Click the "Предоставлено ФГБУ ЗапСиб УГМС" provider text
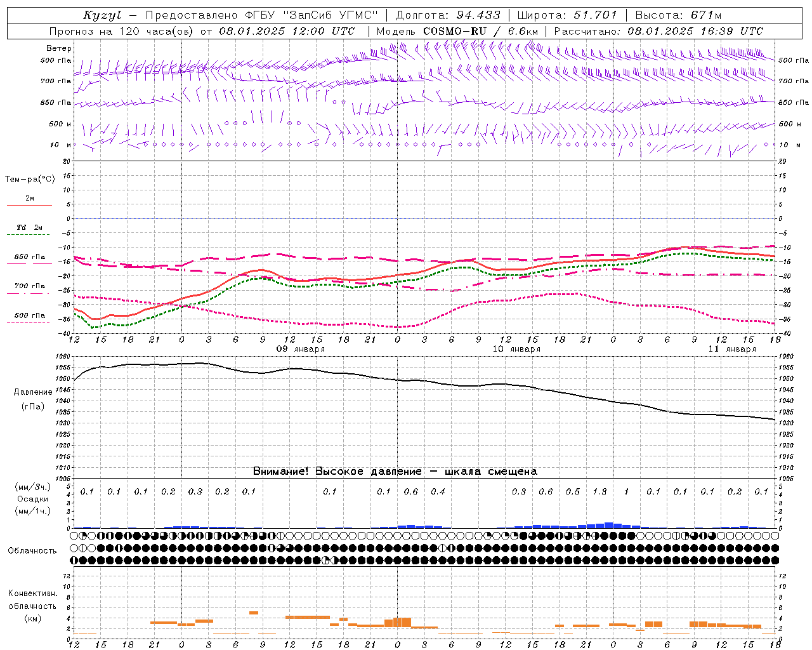This screenshot has height=650, width=812. click(261, 15)
